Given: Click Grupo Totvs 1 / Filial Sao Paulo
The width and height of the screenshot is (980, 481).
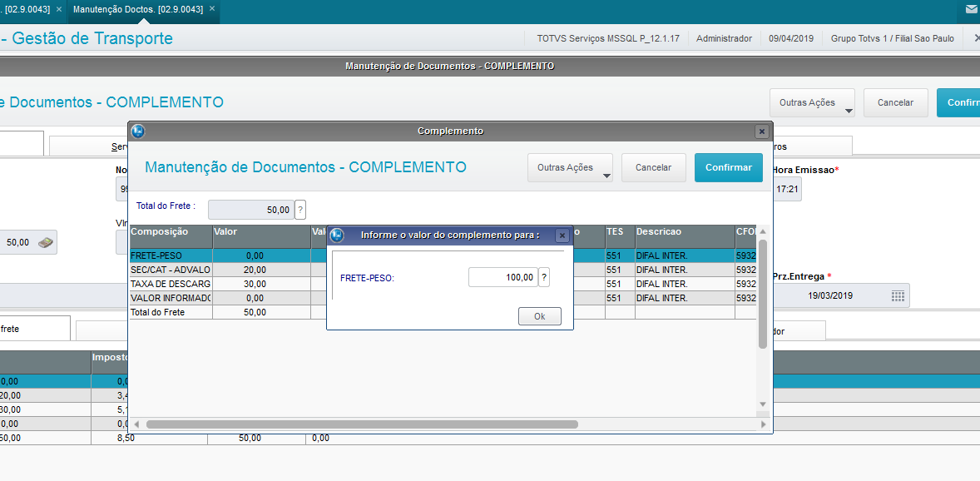Looking at the screenshot, I should point(892,38).
